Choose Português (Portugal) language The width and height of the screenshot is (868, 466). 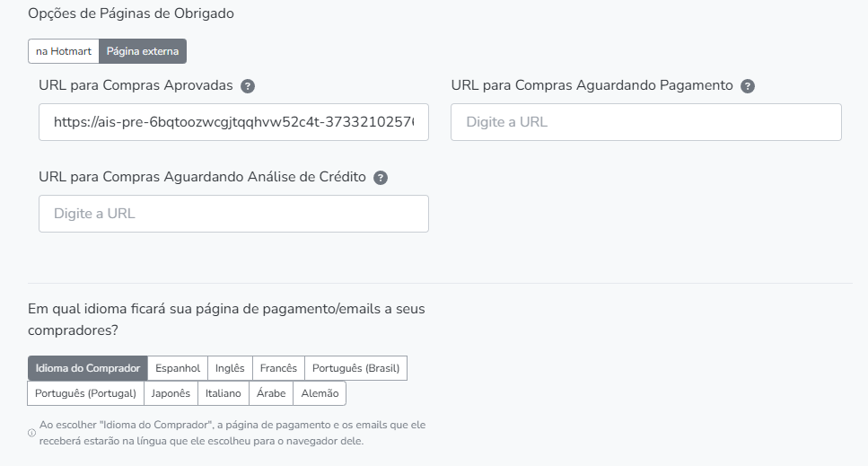(85, 393)
